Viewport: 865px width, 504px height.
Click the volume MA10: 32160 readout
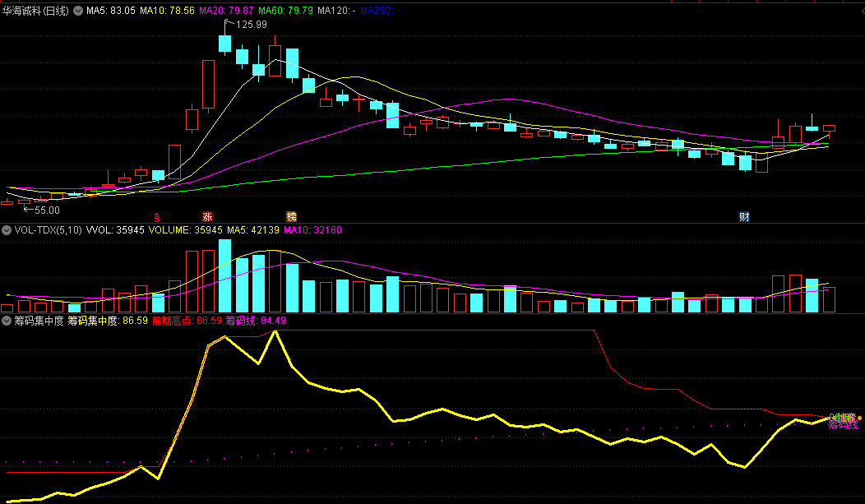tap(312, 230)
